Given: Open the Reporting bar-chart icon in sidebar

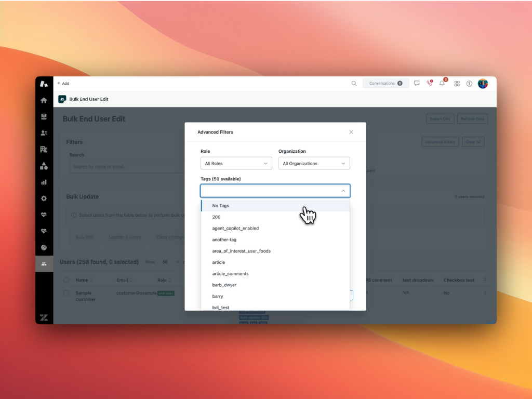Looking at the screenshot, I should coord(44,182).
